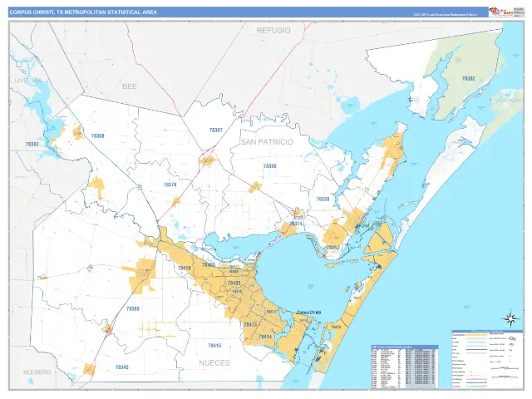Click the map legend box
The height and width of the screenshot is (399, 532).
point(487,359)
